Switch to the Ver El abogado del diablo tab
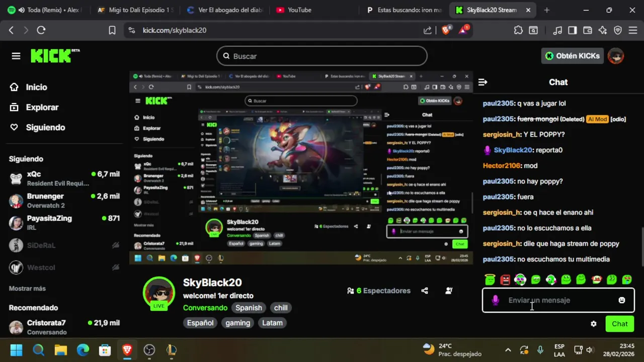 pos(224,10)
